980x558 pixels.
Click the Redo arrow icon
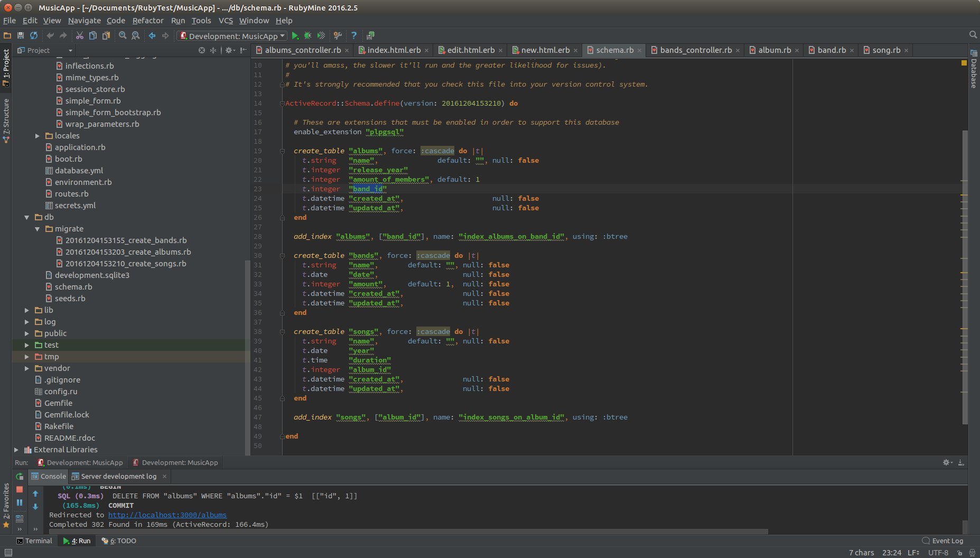[63, 35]
